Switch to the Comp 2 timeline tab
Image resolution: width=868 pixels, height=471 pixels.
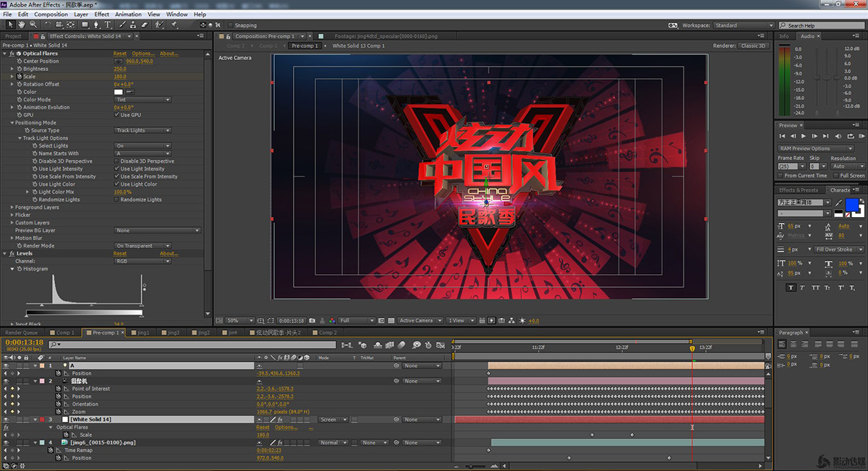click(x=327, y=333)
